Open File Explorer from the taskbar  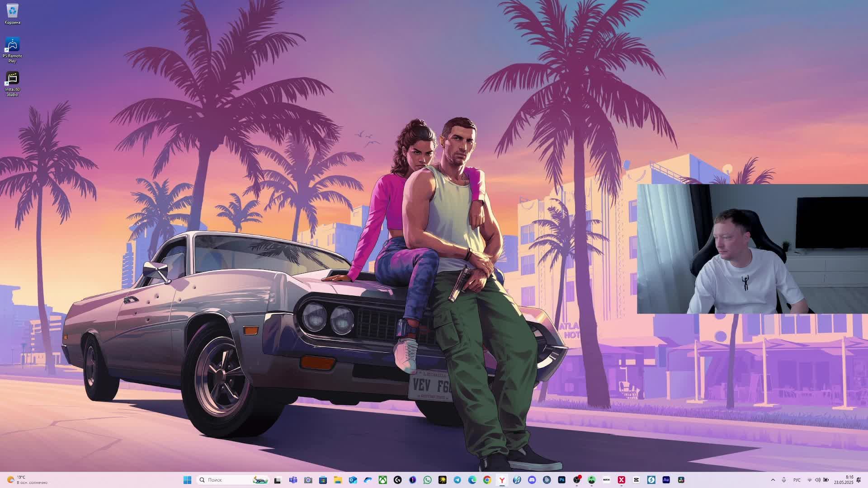click(338, 480)
